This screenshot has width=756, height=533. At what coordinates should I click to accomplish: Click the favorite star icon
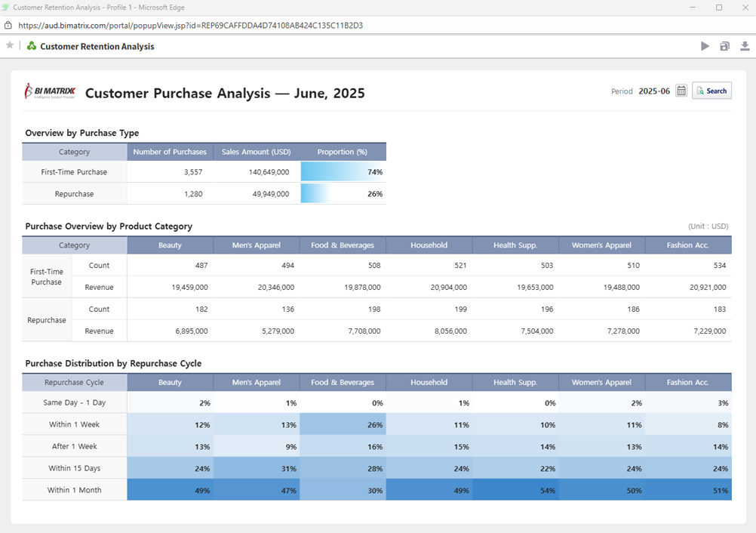pos(10,45)
